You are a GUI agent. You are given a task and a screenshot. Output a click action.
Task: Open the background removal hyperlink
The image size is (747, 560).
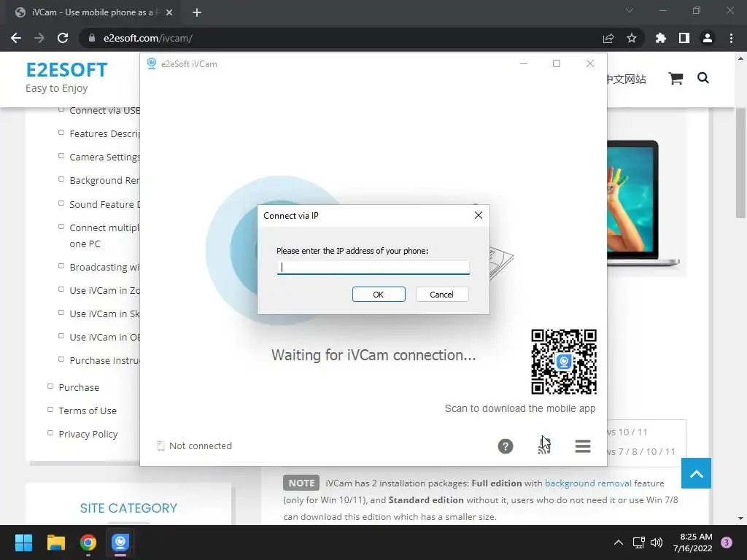click(x=588, y=483)
